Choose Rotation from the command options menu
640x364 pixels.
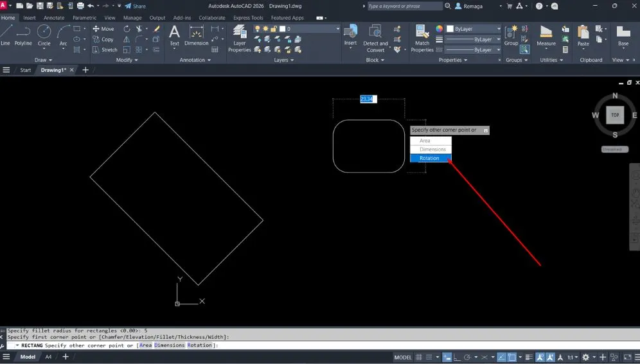(430, 158)
